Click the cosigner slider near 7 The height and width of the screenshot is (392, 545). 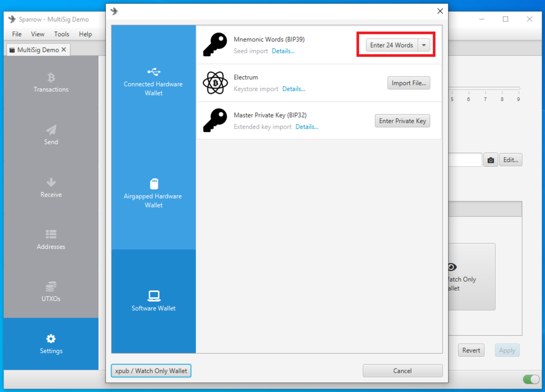tap(485, 88)
